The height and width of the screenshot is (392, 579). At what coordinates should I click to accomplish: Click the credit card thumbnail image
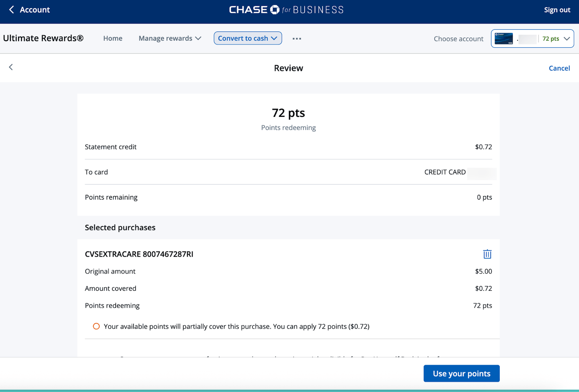click(x=503, y=39)
